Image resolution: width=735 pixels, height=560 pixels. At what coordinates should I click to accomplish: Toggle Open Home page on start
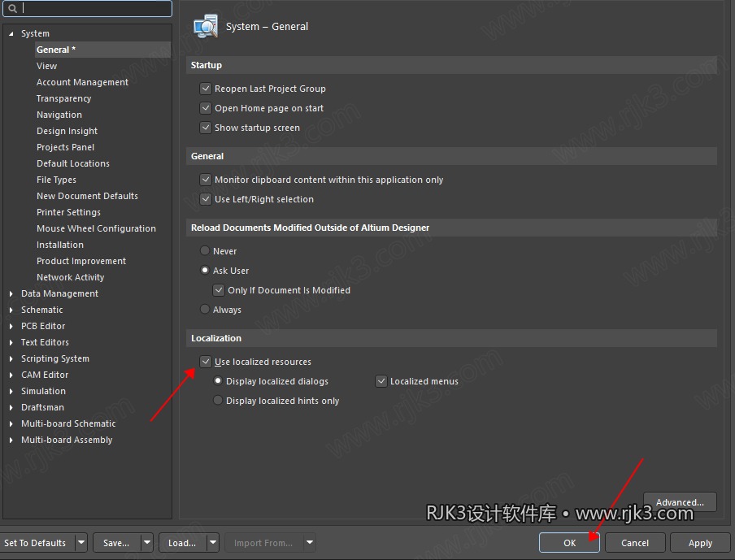pyautogui.click(x=206, y=108)
